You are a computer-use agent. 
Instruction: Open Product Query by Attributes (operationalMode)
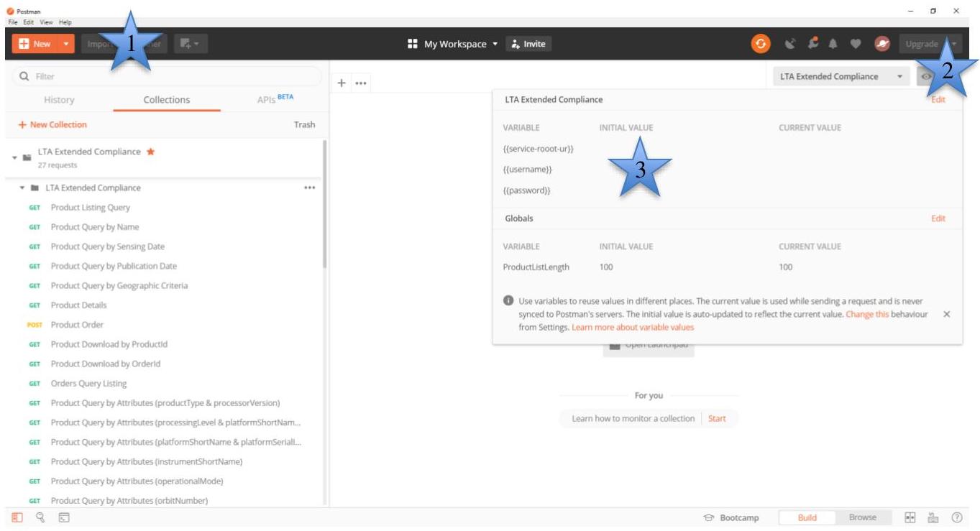[x=137, y=481]
